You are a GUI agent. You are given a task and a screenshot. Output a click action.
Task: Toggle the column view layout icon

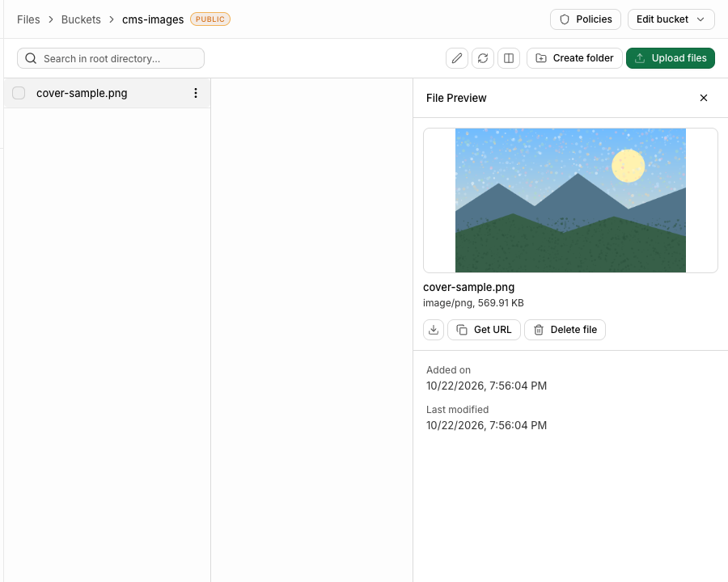tap(509, 58)
